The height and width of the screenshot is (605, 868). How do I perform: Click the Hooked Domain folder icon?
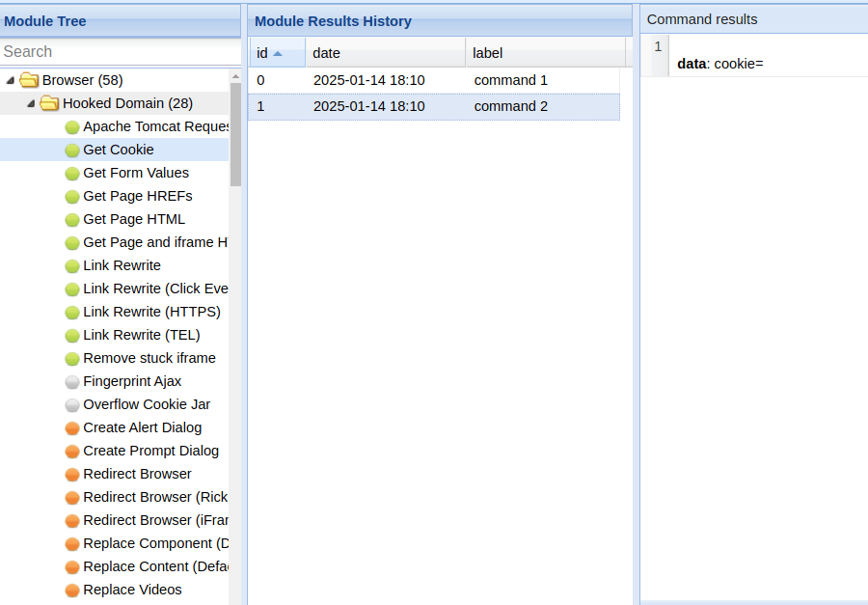[x=49, y=103]
